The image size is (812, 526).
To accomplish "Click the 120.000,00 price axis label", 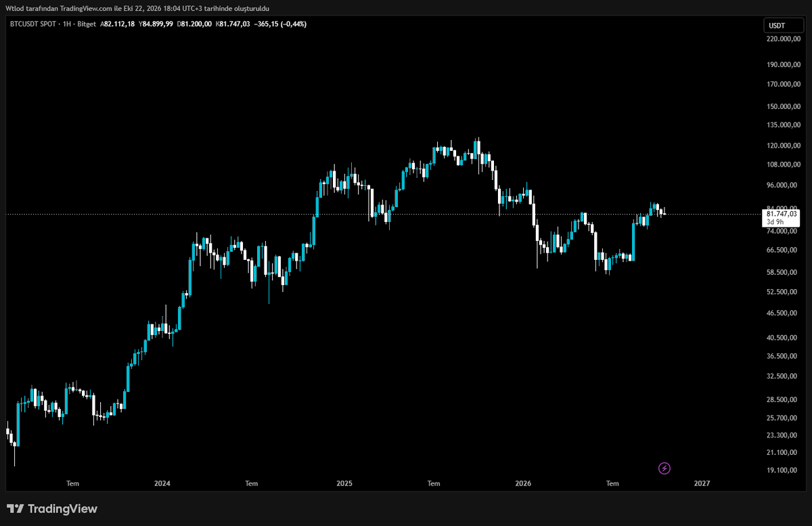I will point(784,146).
